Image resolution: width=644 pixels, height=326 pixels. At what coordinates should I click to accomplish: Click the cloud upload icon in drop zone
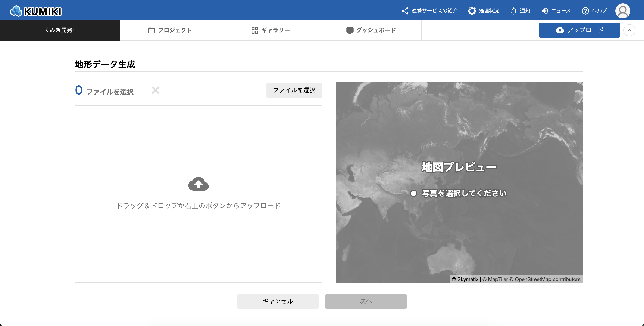[x=198, y=184]
